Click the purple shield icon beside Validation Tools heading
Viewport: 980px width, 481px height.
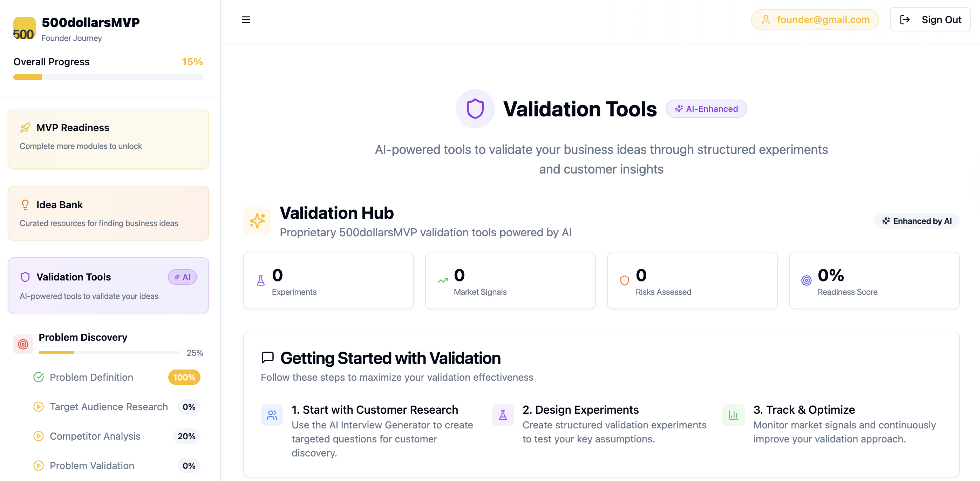(x=475, y=109)
